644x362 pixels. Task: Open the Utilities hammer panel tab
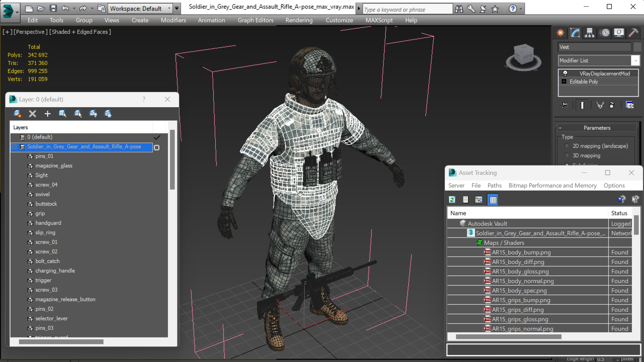[x=633, y=32]
